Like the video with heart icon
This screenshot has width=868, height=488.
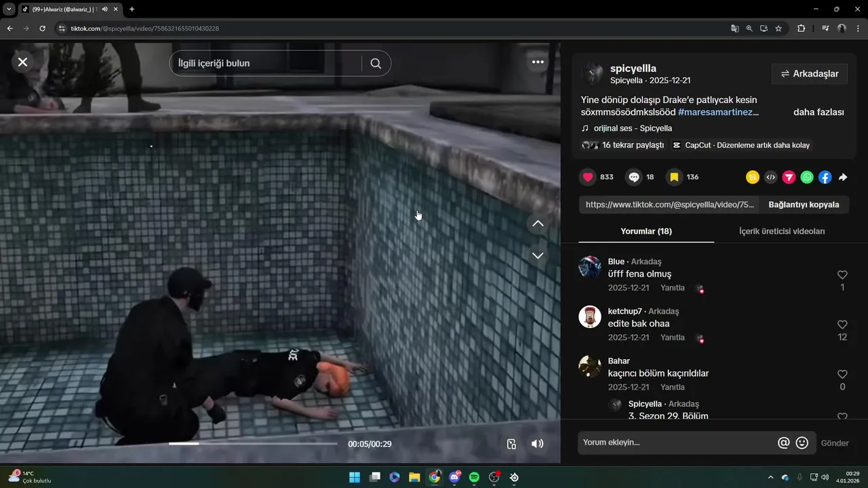coord(588,177)
